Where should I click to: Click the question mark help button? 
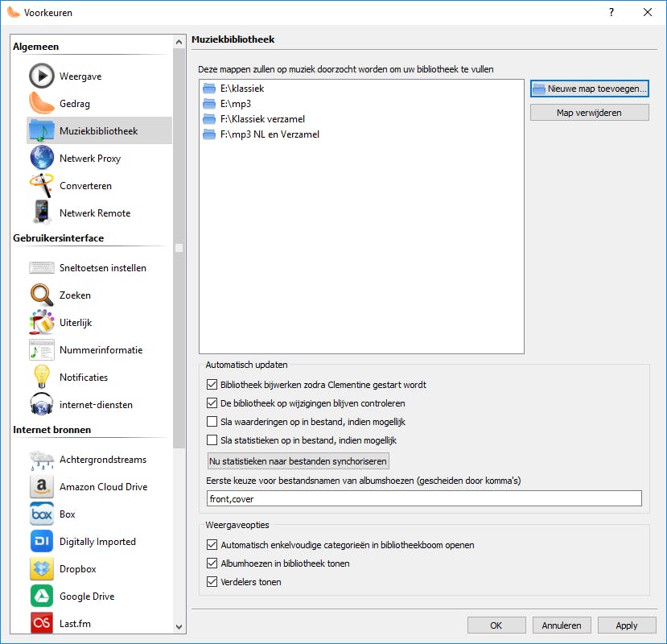click(611, 12)
